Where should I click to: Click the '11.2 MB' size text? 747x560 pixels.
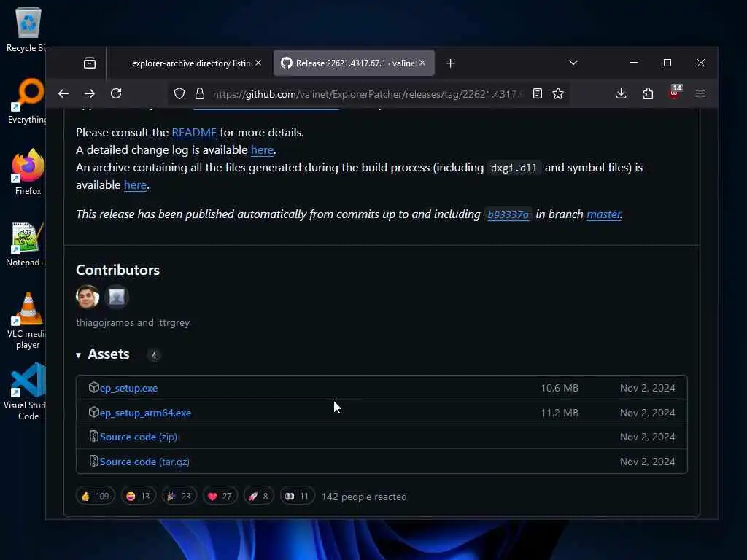(x=560, y=413)
